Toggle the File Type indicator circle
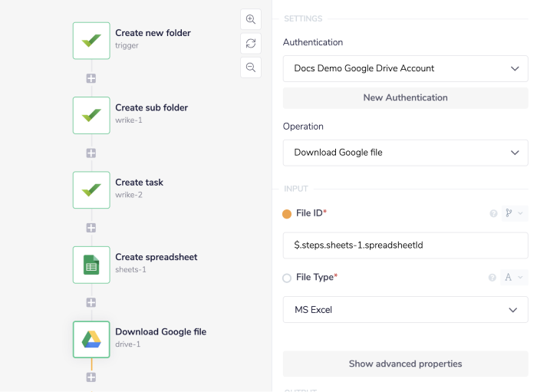This screenshot has width=537, height=392. (288, 278)
